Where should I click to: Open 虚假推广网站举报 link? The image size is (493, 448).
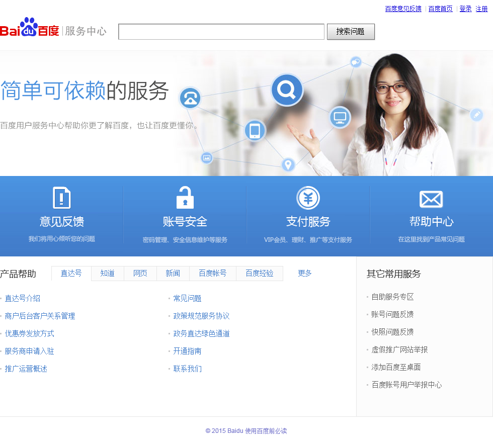(399, 349)
